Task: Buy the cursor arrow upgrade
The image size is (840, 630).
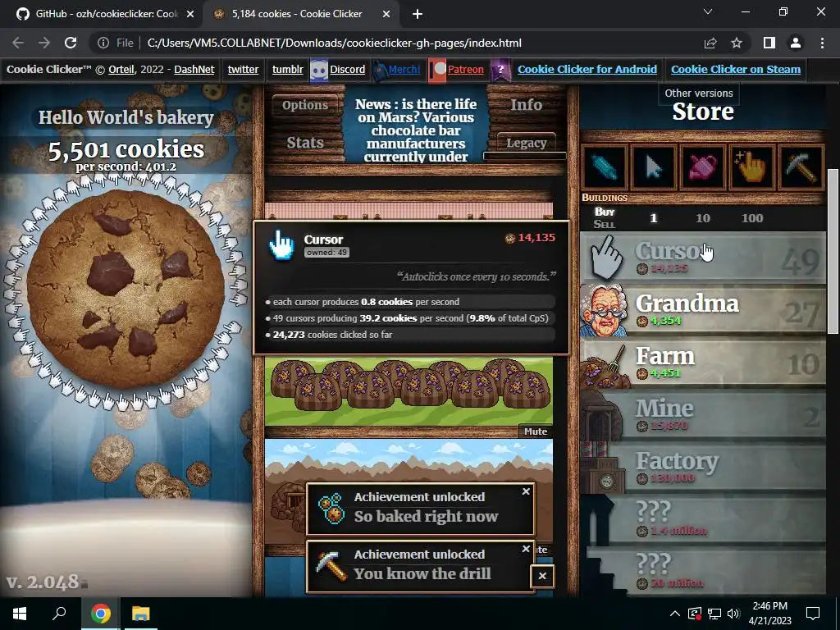Action: point(653,168)
